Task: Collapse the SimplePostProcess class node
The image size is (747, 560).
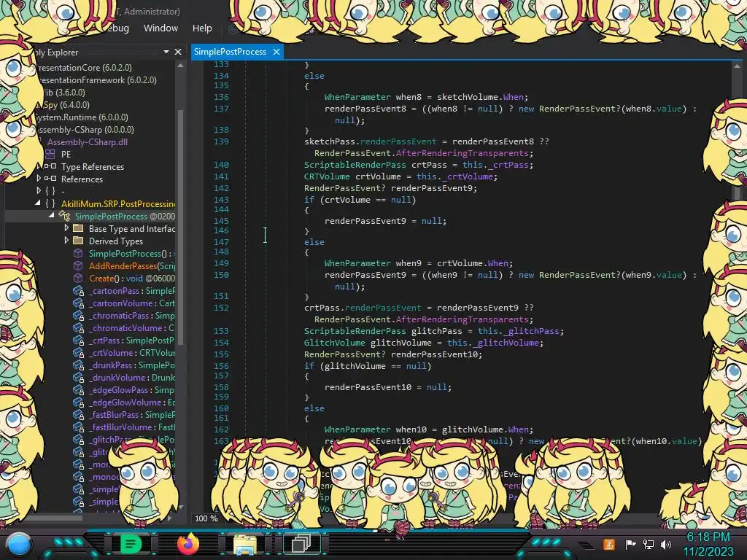Action: [52, 215]
